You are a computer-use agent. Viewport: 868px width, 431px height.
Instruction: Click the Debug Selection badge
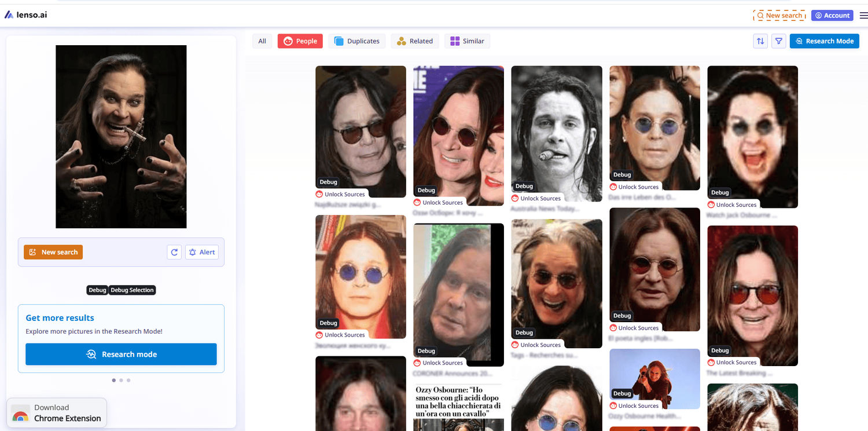tap(132, 290)
